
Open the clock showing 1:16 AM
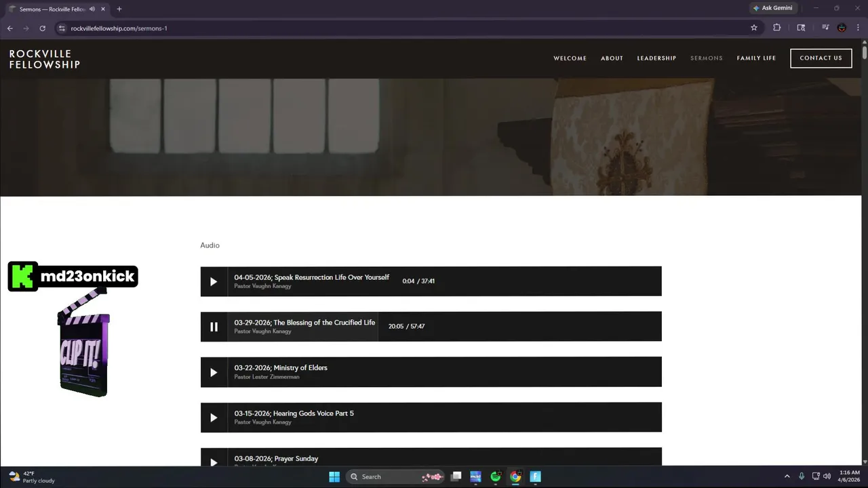click(x=849, y=476)
